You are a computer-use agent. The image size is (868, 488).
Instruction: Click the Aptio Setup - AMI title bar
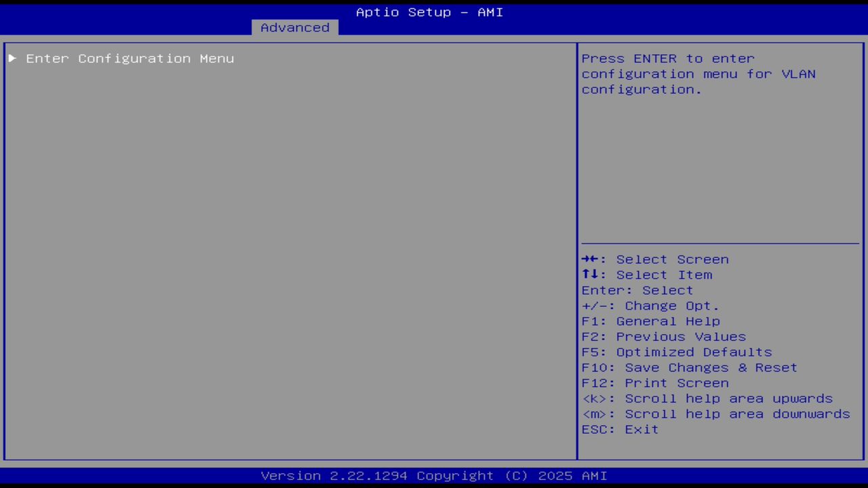(429, 12)
